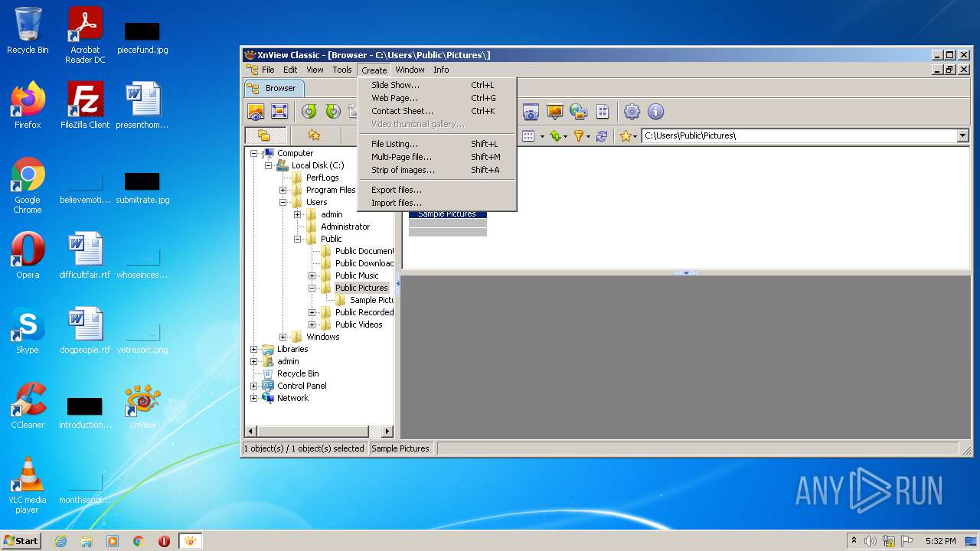The width and height of the screenshot is (980, 551).
Task: Choose Contact Sheet from the Create menu
Action: tap(402, 111)
